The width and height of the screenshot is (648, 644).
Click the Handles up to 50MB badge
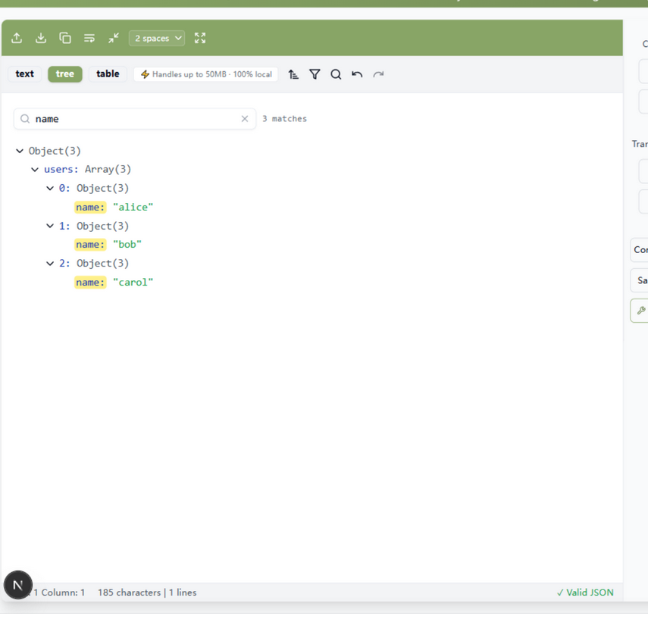[206, 74]
